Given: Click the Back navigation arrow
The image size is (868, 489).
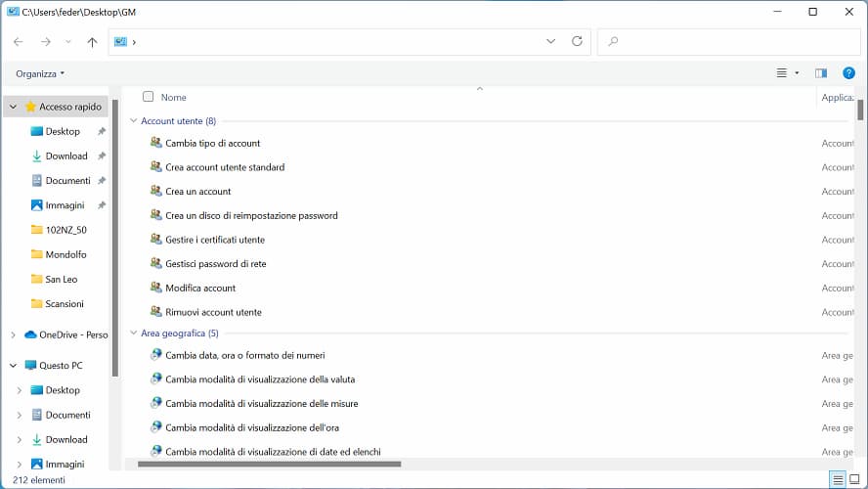Looking at the screenshot, I should click(x=19, y=42).
